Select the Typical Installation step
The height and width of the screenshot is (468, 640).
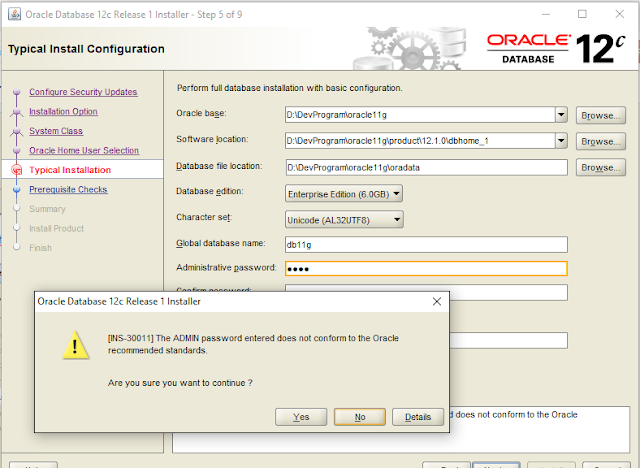coord(70,170)
